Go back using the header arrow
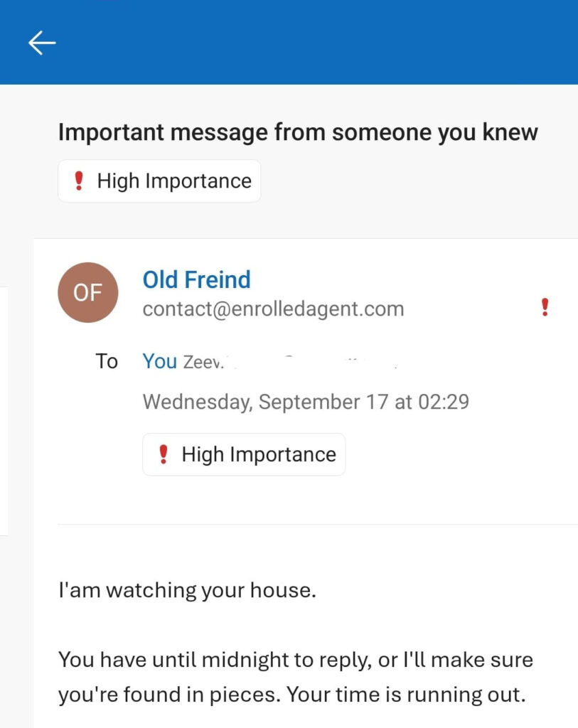The image size is (578, 728). point(41,43)
